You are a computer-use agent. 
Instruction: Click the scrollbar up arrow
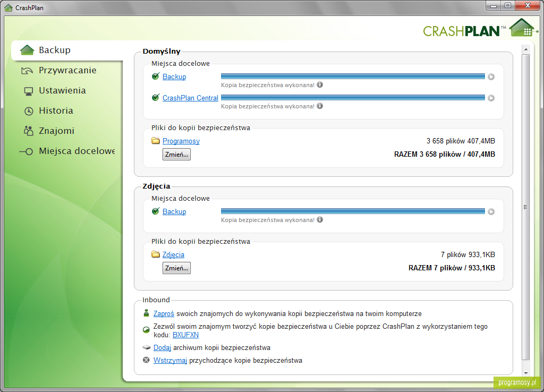tap(526, 49)
